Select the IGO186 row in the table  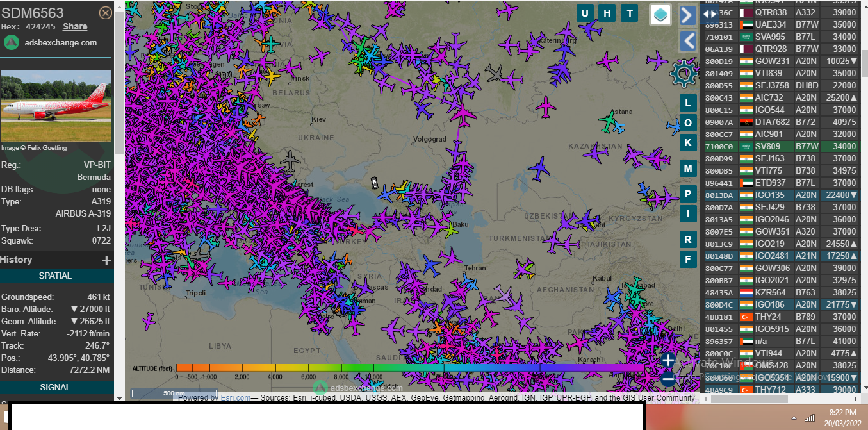click(x=781, y=304)
